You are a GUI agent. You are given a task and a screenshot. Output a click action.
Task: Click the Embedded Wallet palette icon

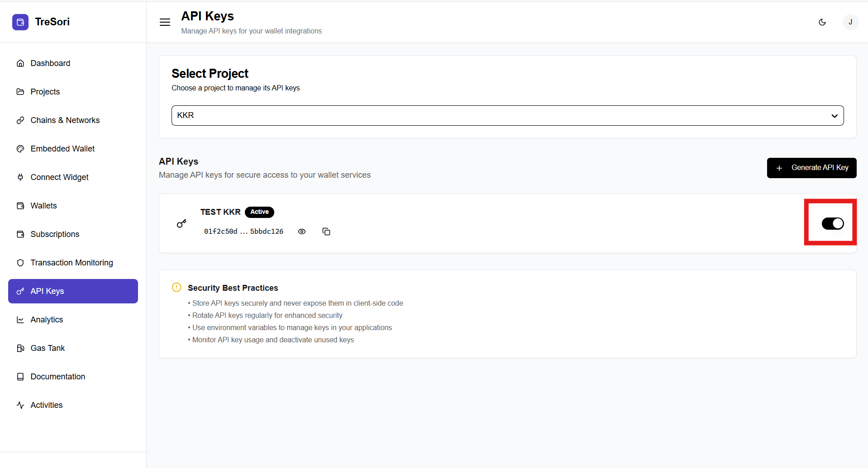[20, 149]
